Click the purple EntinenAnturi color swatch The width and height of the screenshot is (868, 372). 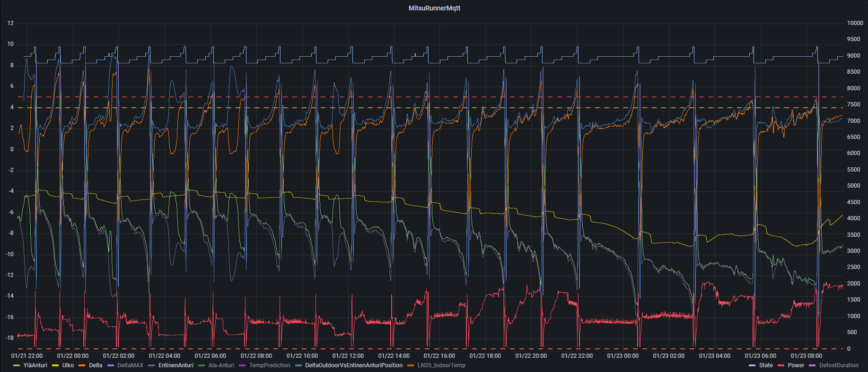click(151, 365)
